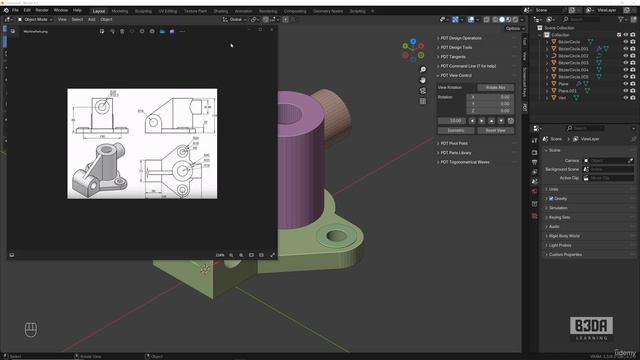Open Output properties tab icon

(535, 162)
